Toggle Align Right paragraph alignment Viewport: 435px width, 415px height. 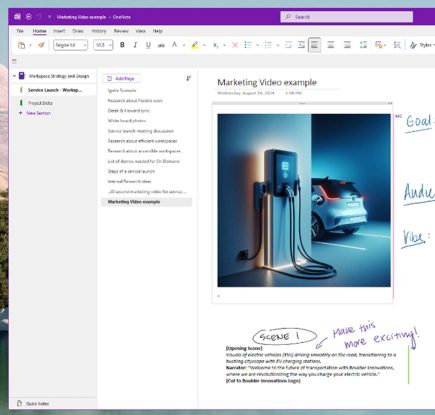pos(347,45)
